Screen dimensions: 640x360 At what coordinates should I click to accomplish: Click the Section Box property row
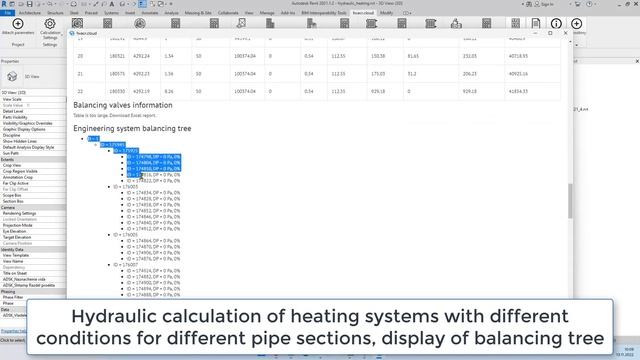[33, 201]
